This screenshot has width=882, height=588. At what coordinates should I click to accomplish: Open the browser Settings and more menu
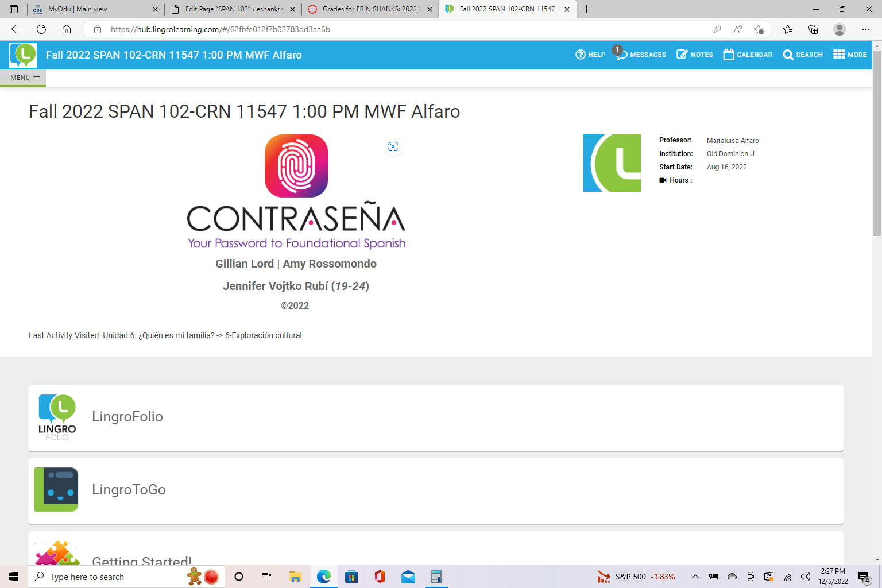click(866, 29)
